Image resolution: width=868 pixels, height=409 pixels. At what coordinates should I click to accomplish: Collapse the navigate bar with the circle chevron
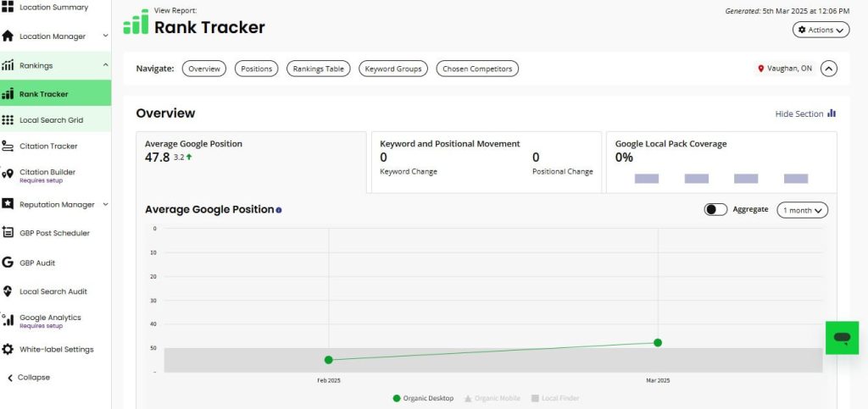pos(828,69)
